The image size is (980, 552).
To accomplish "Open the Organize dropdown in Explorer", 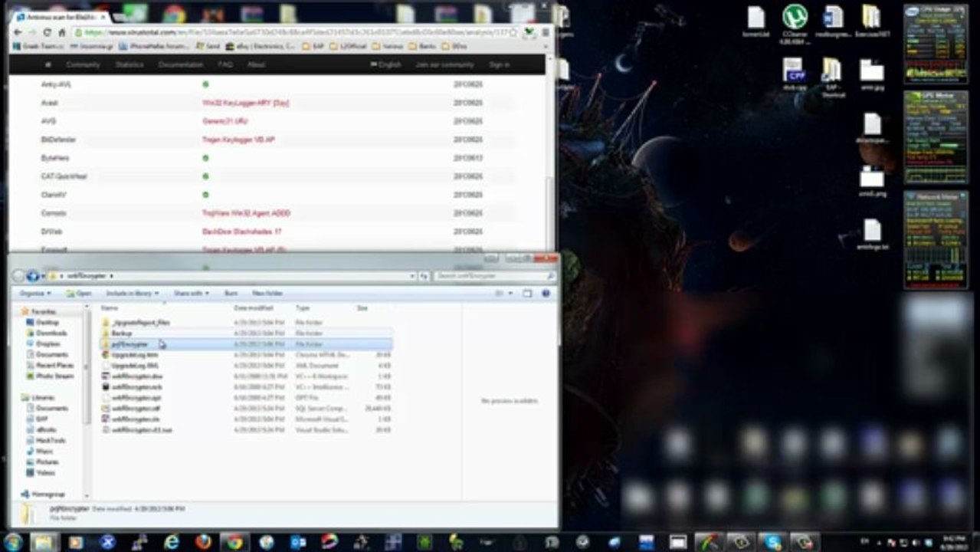I will pos(35,294).
